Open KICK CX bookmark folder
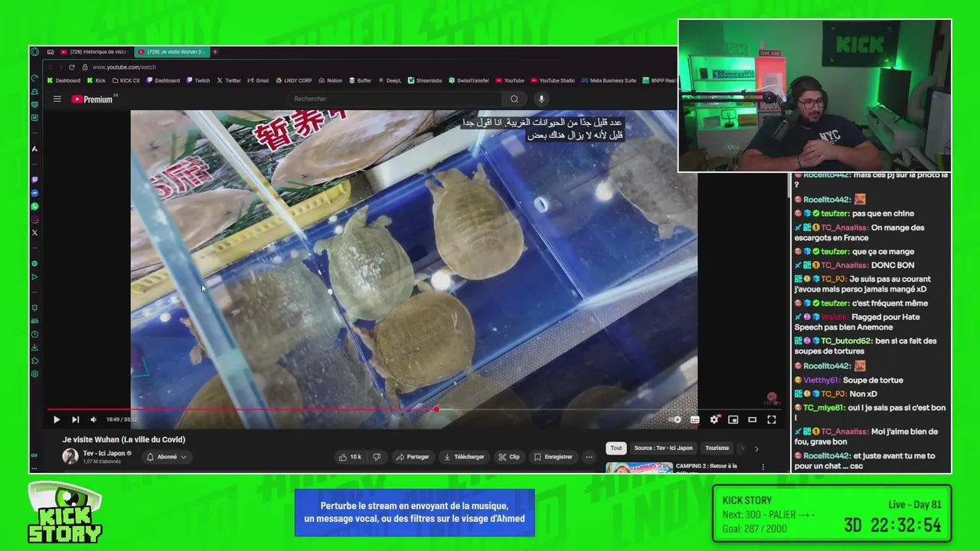Viewport: 980px width, 551px height. click(126, 80)
